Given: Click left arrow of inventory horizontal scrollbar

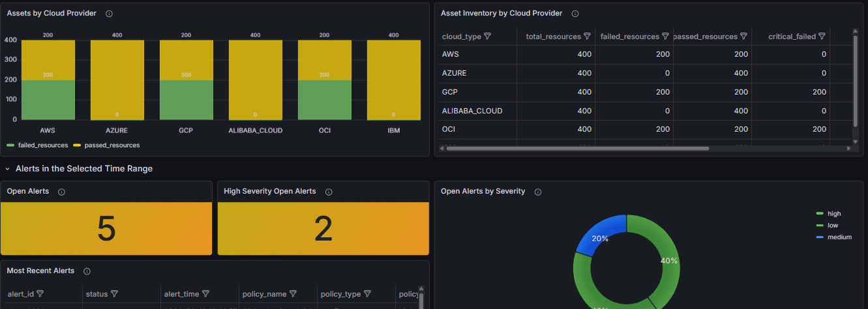Looking at the screenshot, I should pyautogui.click(x=442, y=149).
